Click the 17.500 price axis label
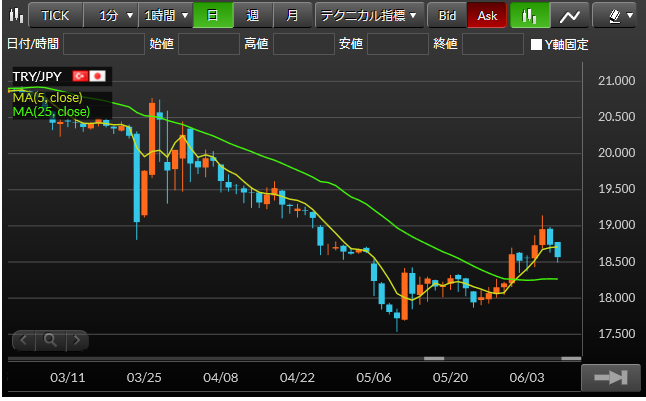This screenshot has height=401, width=646. [x=616, y=333]
